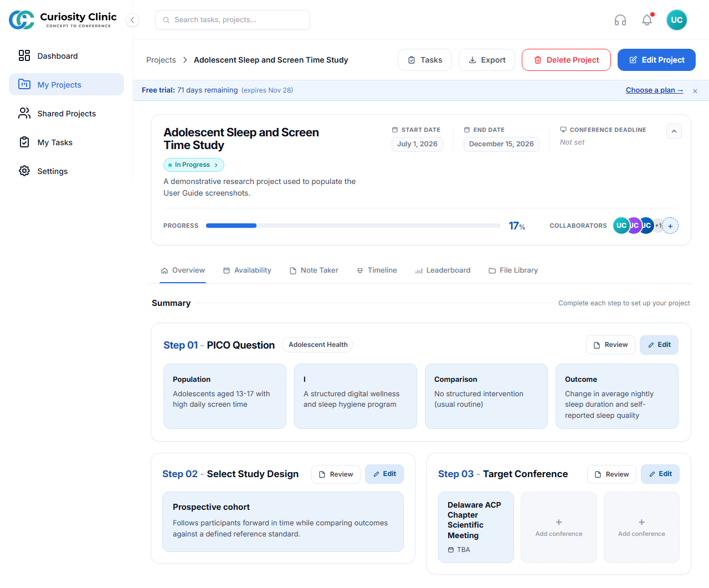The width and height of the screenshot is (709, 588).
Task: Switch to the Note Taker tab
Action: (314, 270)
